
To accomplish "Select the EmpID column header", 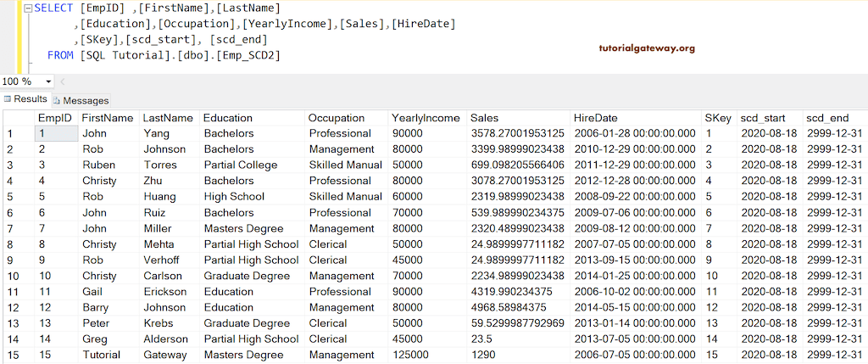I will [x=55, y=118].
